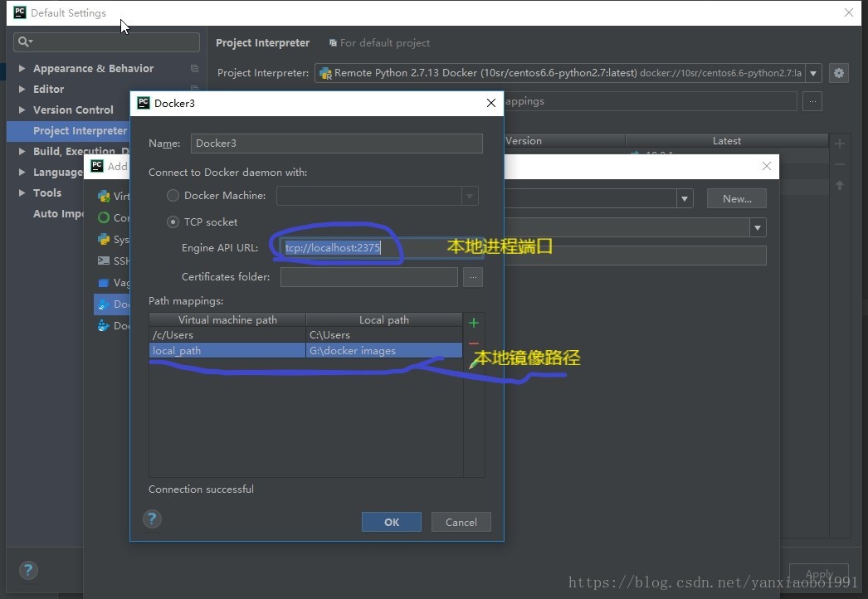This screenshot has width=868, height=599.
Task: Select the local_path mapping cell
Action: pos(227,350)
